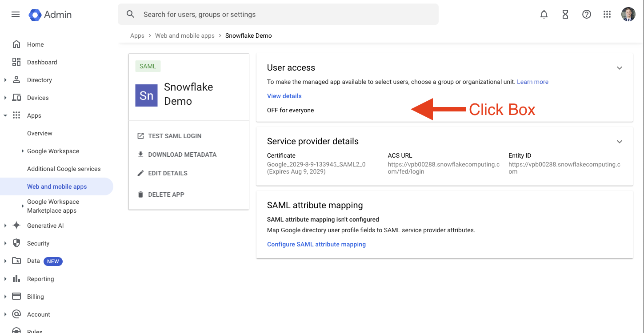Select Web and mobile apps in sidebar

click(x=57, y=186)
